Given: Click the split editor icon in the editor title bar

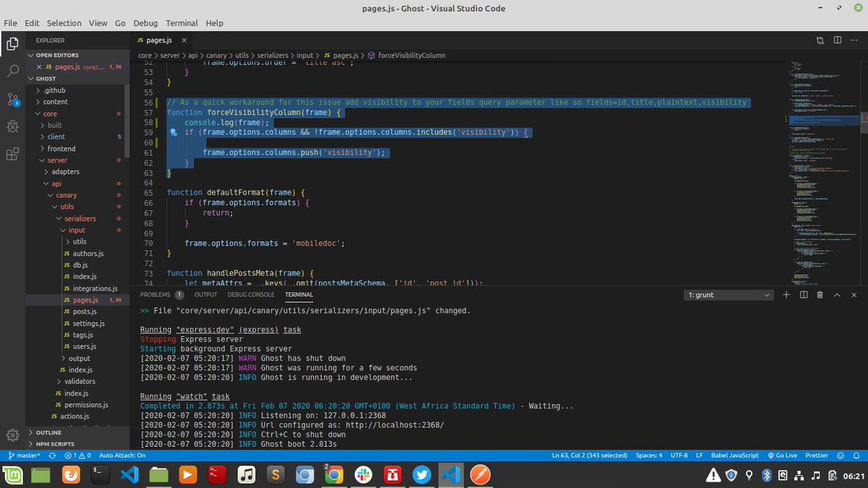Looking at the screenshot, I should pyautogui.click(x=837, y=40).
